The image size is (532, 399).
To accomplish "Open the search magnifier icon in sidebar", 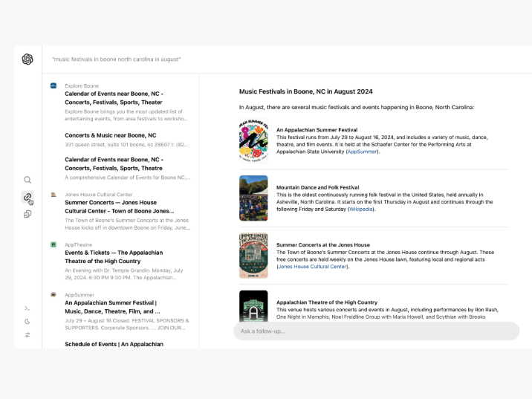I will [27, 180].
